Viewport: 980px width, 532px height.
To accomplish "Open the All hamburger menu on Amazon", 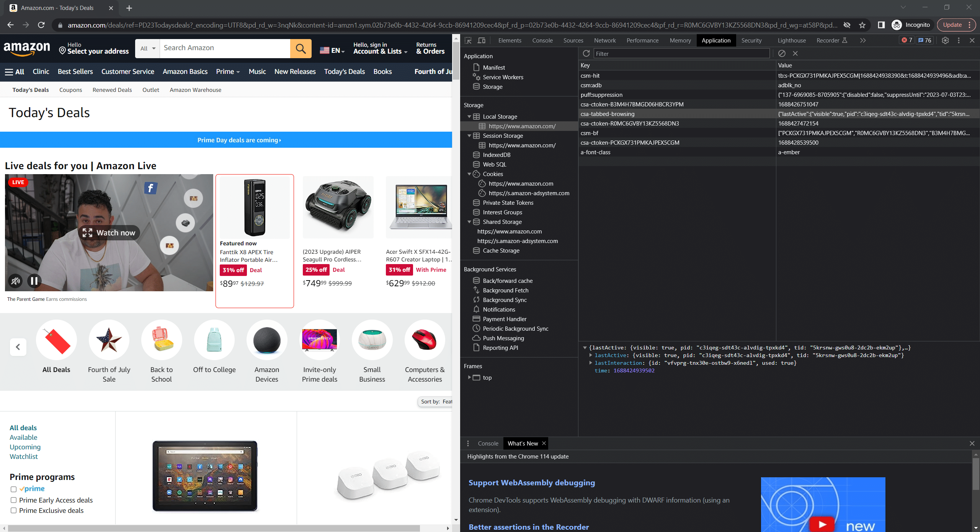I will 15,72.
